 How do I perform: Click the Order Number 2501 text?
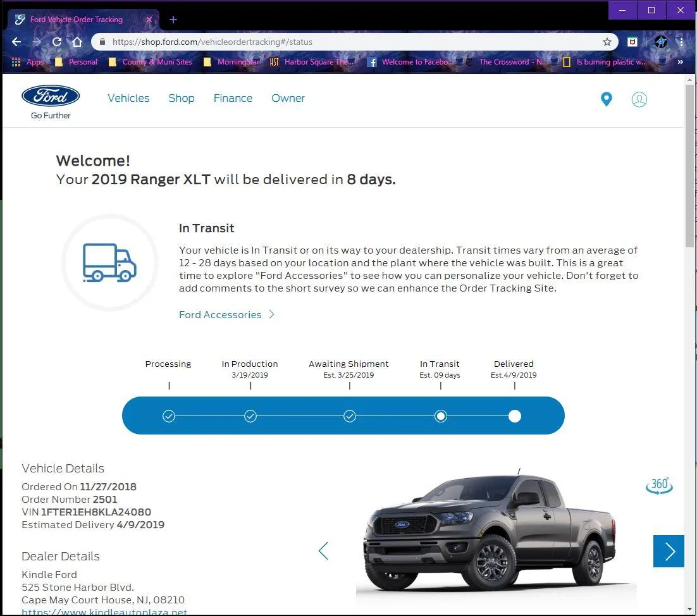tap(70, 500)
